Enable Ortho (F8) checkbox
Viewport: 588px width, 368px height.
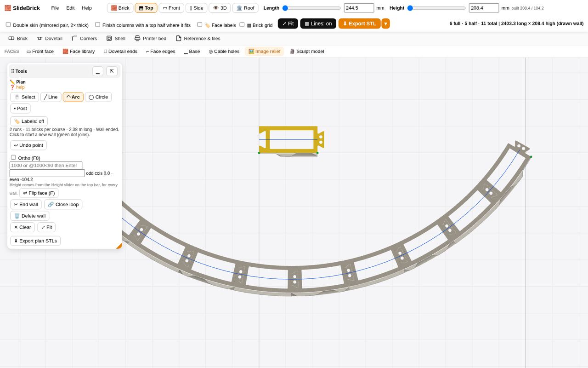[x=13, y=157]
